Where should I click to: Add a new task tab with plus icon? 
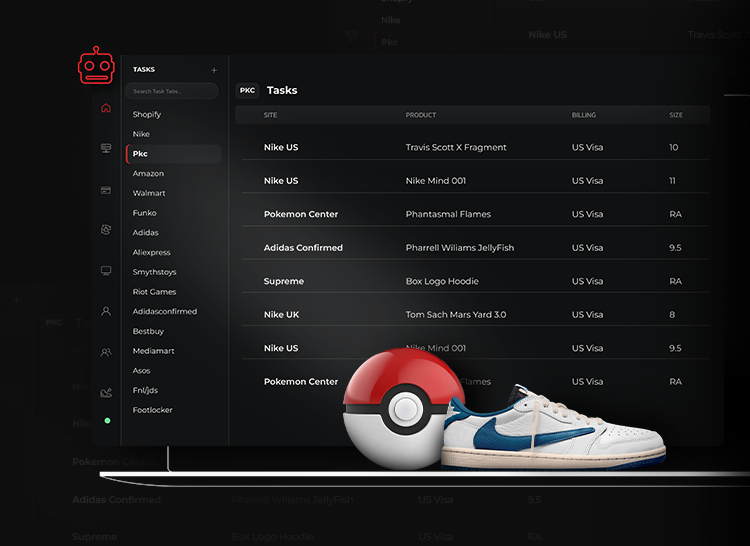[x=213, y=70]
